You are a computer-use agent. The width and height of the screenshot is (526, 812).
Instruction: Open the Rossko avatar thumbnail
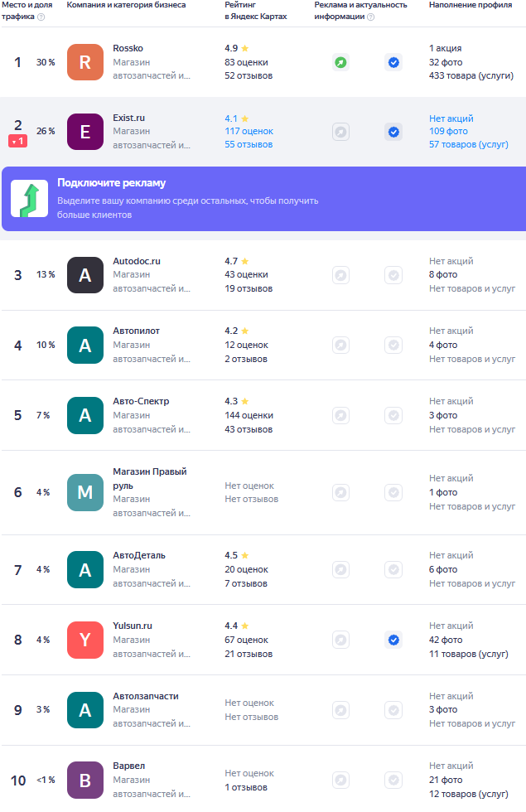[85, 62]
